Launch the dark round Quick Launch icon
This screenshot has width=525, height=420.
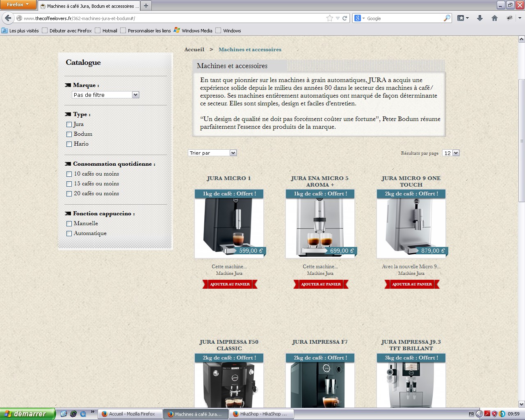[73, 414]
